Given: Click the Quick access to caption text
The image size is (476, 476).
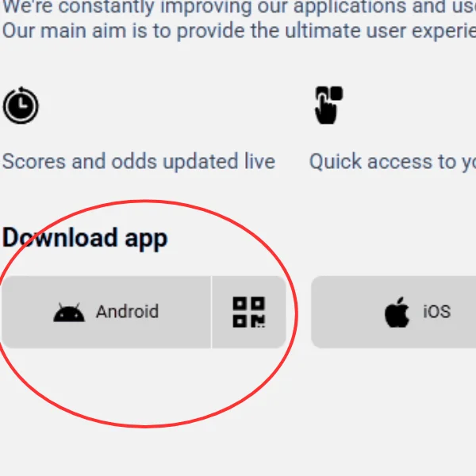Looking at the screenshot, I should [x=393, y=162].
